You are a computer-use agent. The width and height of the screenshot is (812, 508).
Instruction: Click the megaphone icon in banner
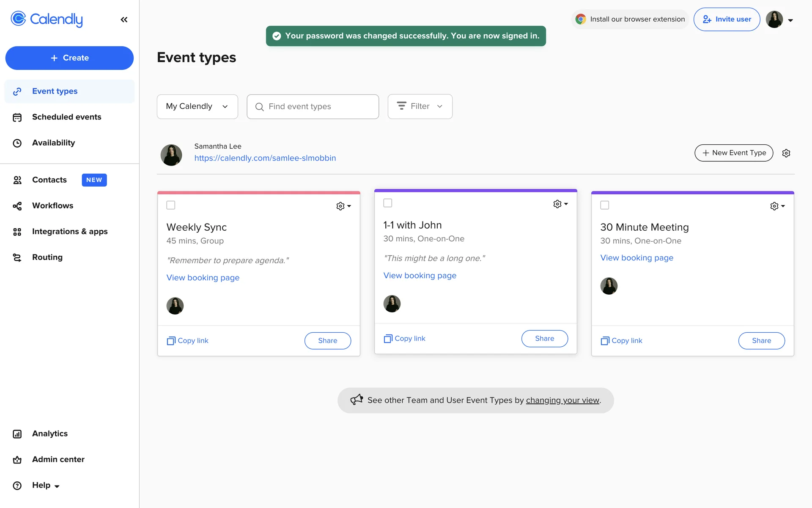coord(357,400)
